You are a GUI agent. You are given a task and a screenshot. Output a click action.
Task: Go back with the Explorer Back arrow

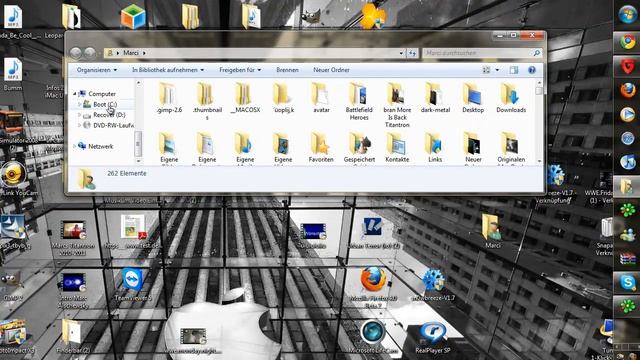pos(76,53)
